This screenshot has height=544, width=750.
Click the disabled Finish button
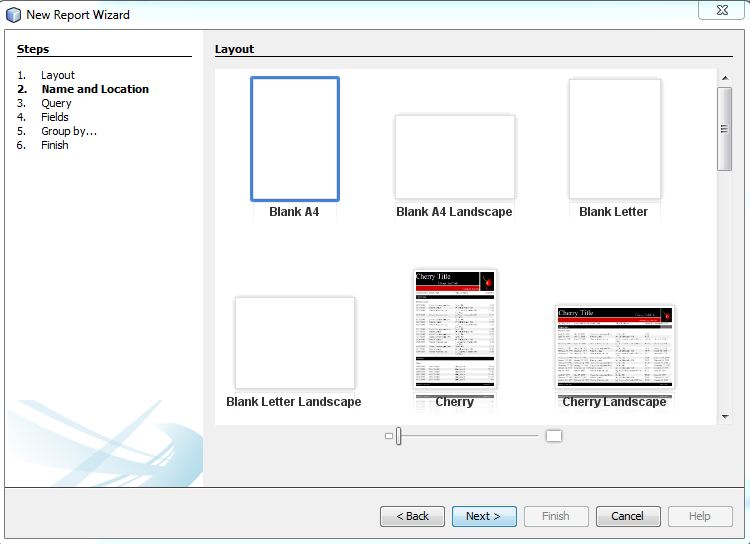[x=556, y=516]
